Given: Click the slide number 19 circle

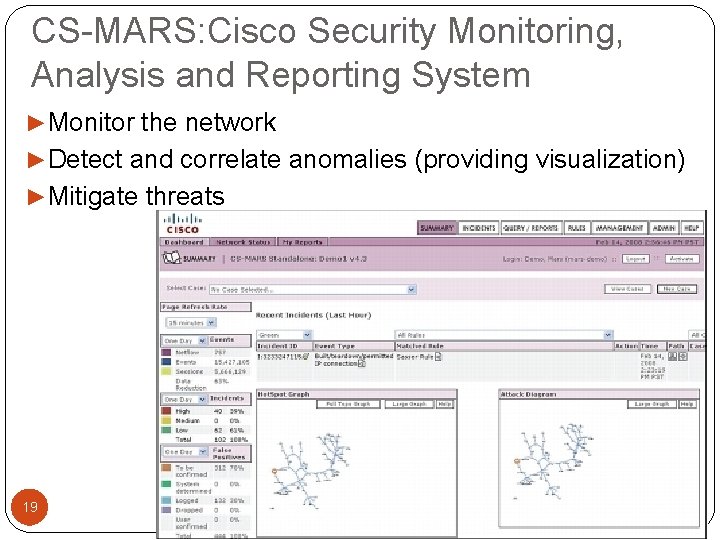Looking at the screenshot, I should click(x=29, y=507).
